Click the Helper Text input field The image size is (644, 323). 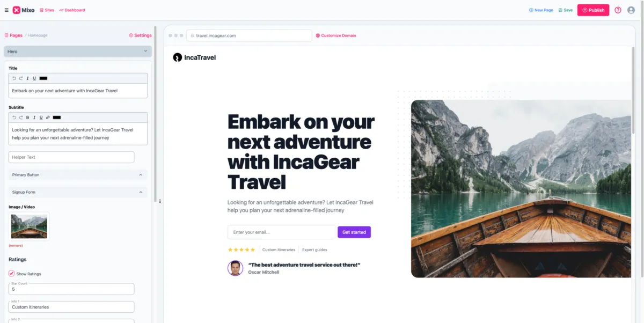click(71, 157)
